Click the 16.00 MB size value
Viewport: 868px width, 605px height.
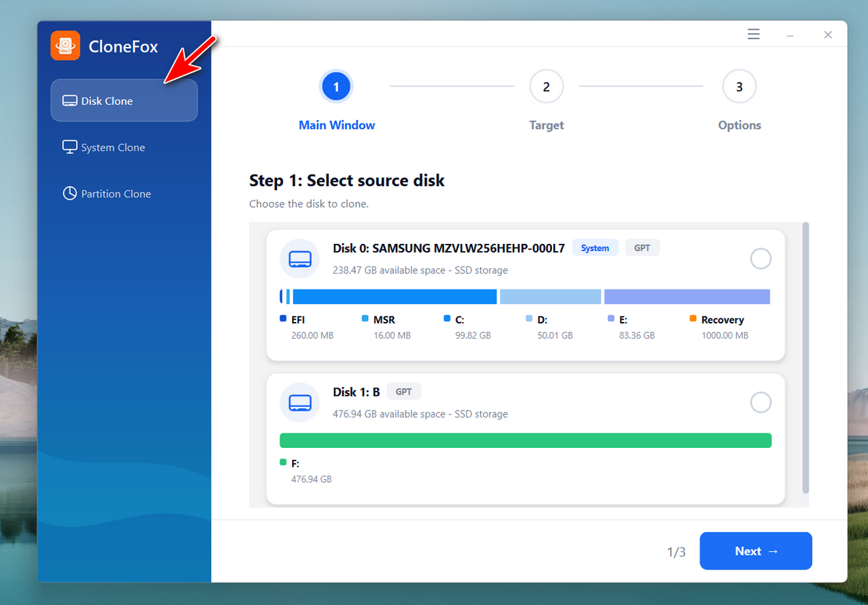click(x=392, y=336)
